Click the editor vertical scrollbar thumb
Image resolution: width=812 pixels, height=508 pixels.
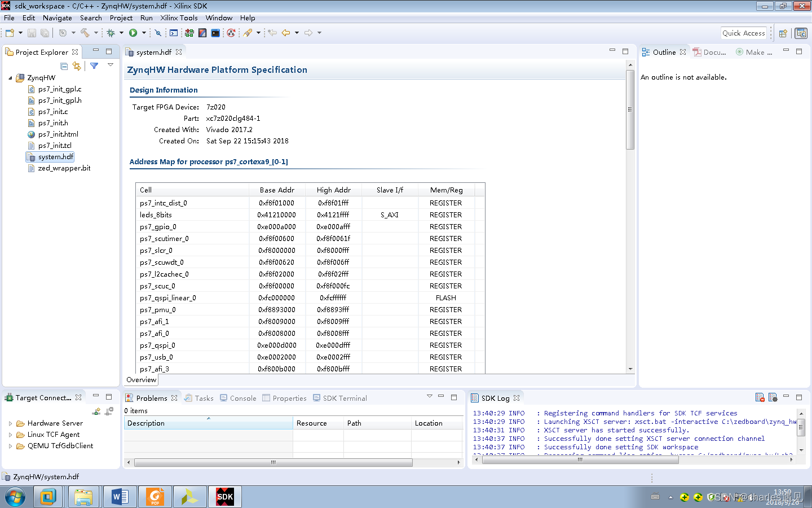pyautogui.click(x=630, y=110)
